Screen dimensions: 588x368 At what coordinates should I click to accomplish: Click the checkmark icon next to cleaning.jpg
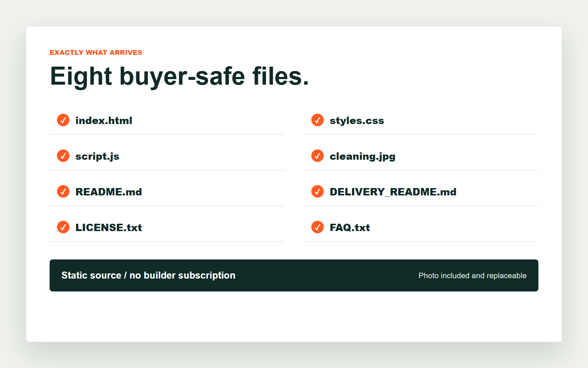coord(318,156)
